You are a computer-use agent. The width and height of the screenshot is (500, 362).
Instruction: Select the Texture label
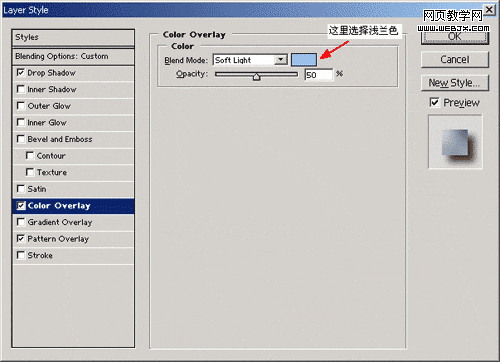coord(52,172)
